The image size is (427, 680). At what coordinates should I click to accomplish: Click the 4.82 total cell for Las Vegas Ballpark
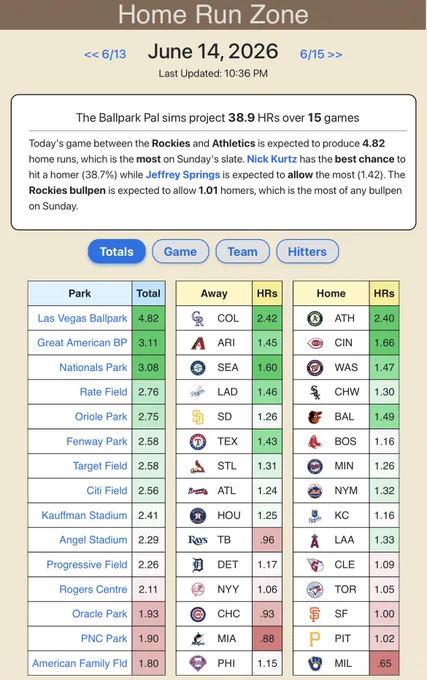pos(148,318)
